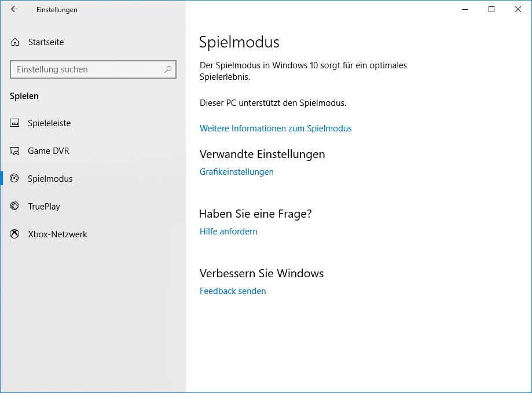Click text Dieser PC unterstützt den Spielmodus
The height and width of the screenshot is (393, 532).
[273, 103]
